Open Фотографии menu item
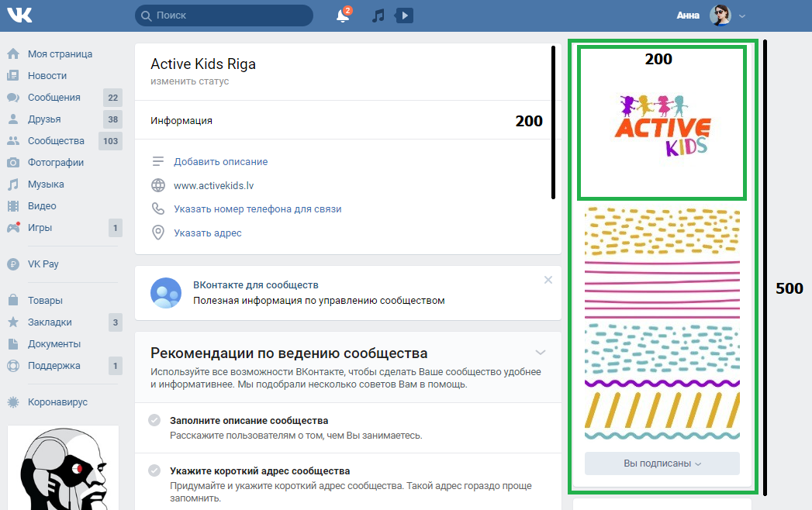Image resolution: width=812 pixels, height=510 pixels. pyautogui.click(x=55, y=163)
